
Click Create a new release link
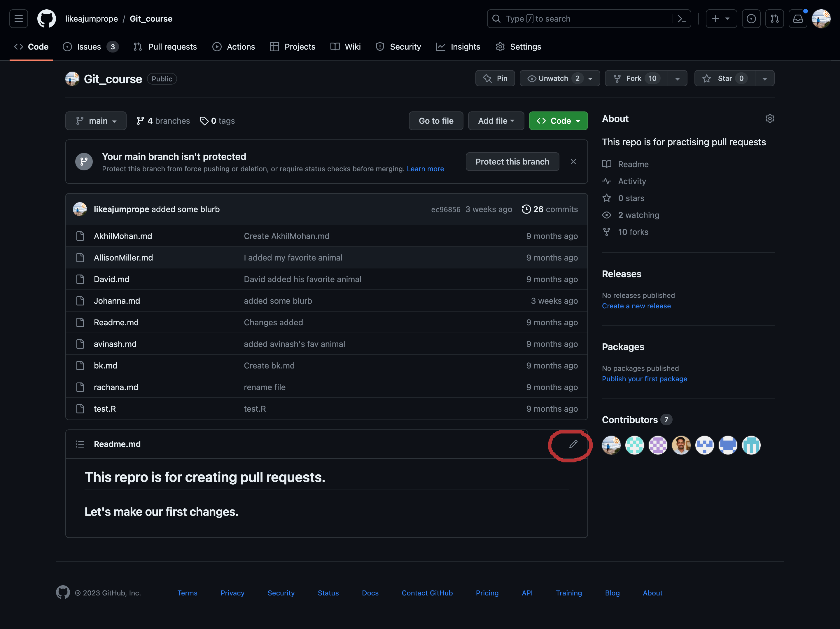tap(636, 306)
